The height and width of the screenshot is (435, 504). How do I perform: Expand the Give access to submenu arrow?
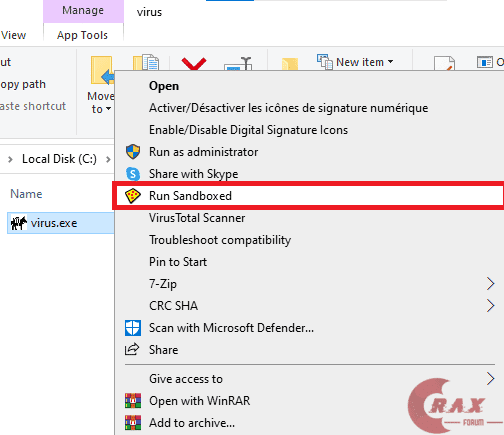click(x=490, y=379)
